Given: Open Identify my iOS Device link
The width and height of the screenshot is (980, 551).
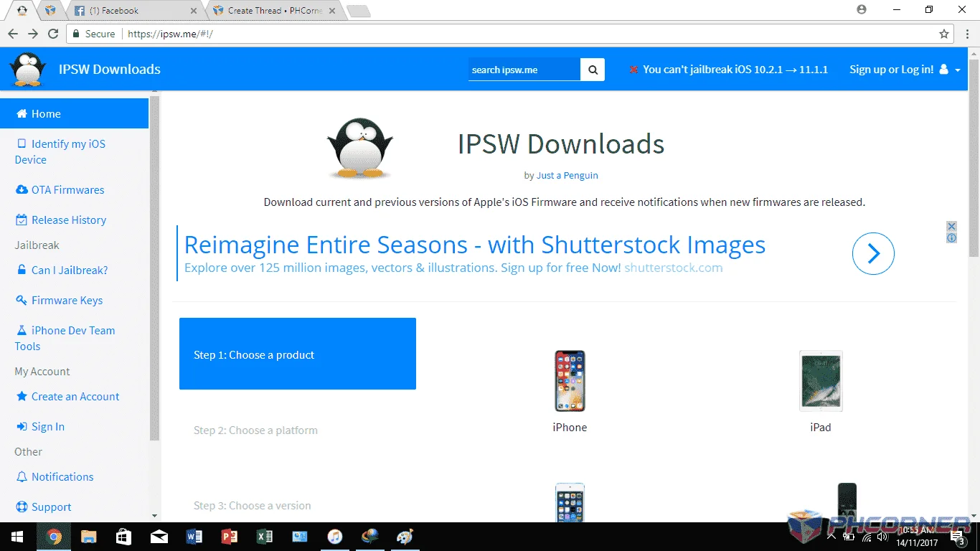Looking at the screenshot, I should pos(60,151).
